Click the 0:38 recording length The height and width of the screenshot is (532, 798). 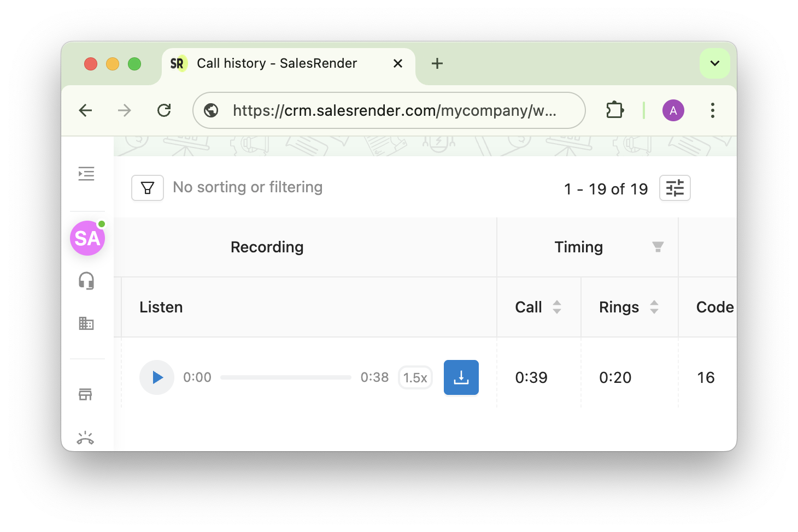point(374,377)
